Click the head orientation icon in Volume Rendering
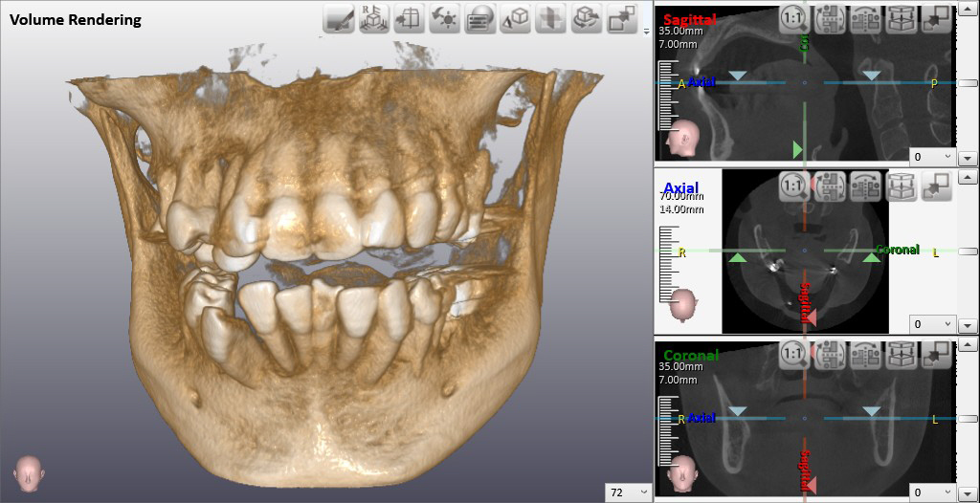The image size is (980, 503). pyautogui.click(x=29, y=471)
